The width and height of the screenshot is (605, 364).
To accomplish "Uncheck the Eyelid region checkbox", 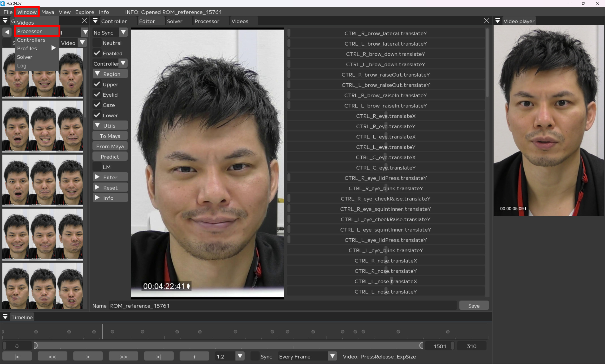I will click(97, 95).
